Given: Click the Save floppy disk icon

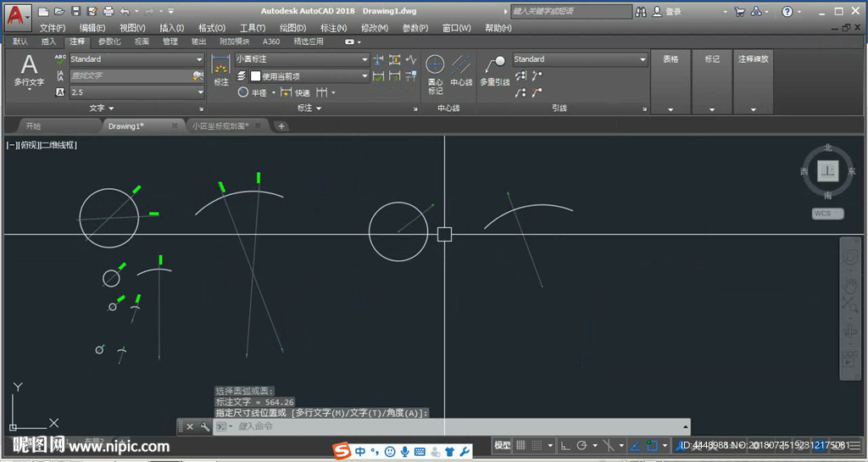Looking at the screenshot, I should [x=76, y=11].
